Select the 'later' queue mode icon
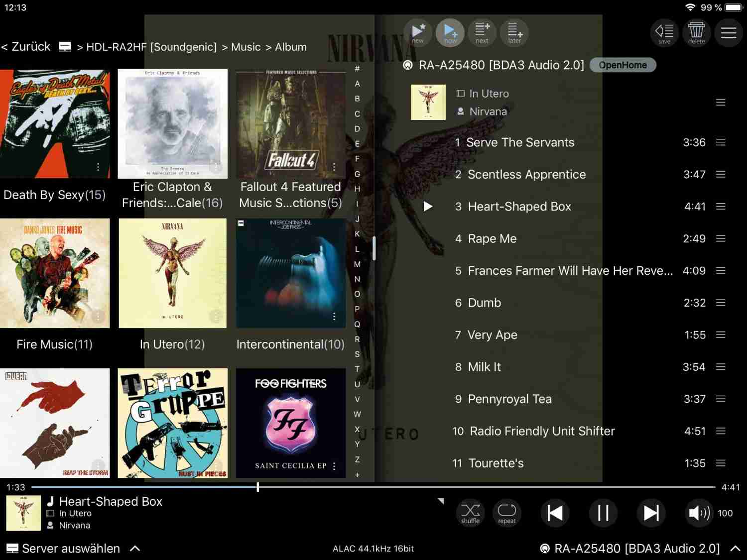747x560 pixels. [x=514, y=33]
